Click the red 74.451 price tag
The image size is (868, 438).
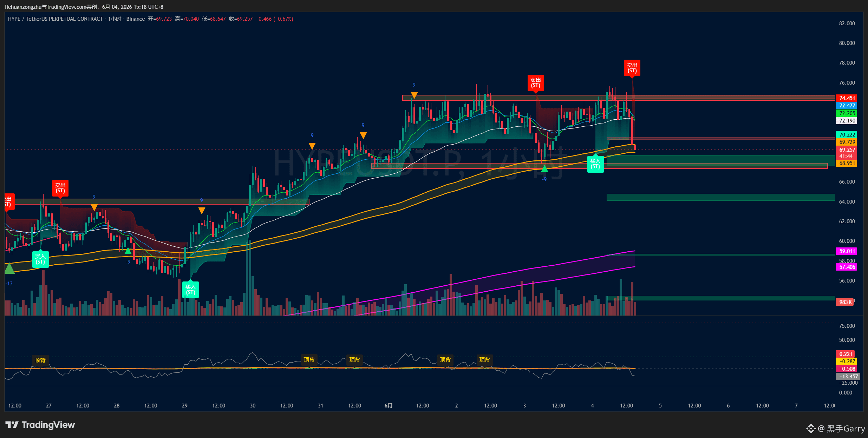[x=846, y=98]
